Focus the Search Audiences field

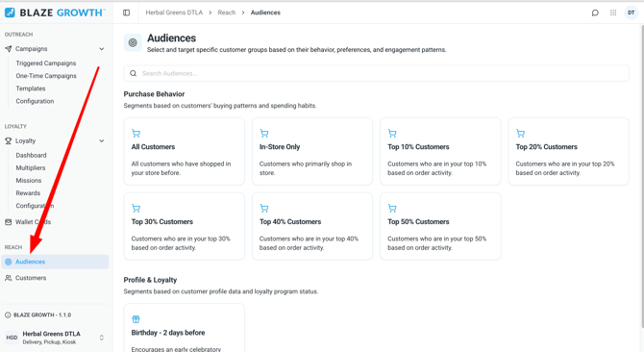click(376, 73)
